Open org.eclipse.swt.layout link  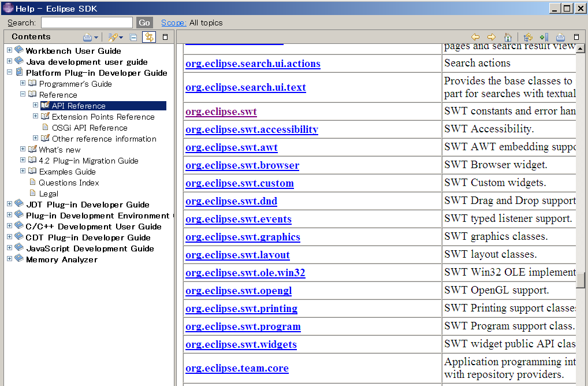click(237, 255)
